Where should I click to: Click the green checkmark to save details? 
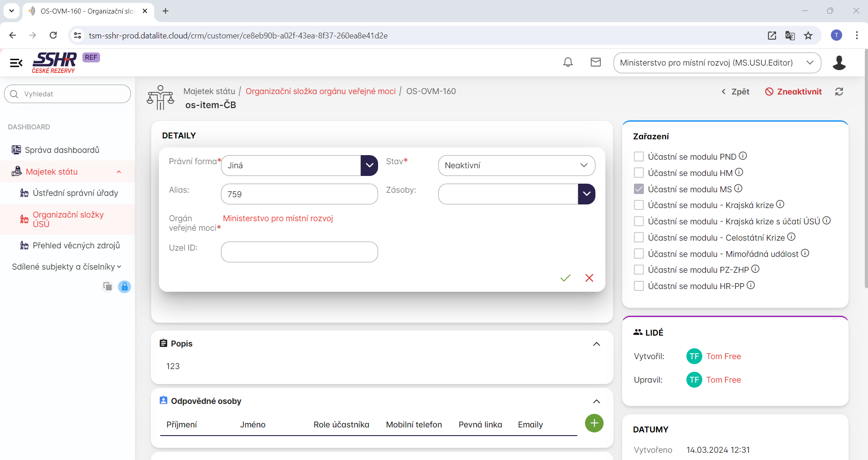point(565,278)
